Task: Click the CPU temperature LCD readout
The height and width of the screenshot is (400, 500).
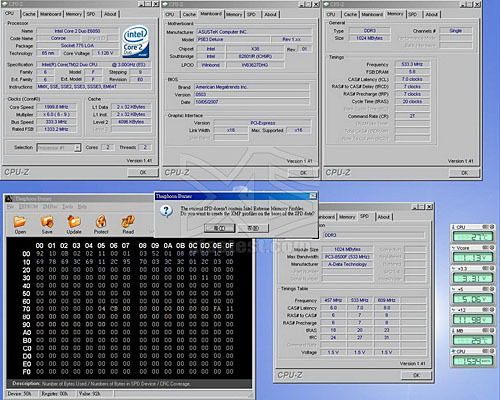Action: [473, 237]
